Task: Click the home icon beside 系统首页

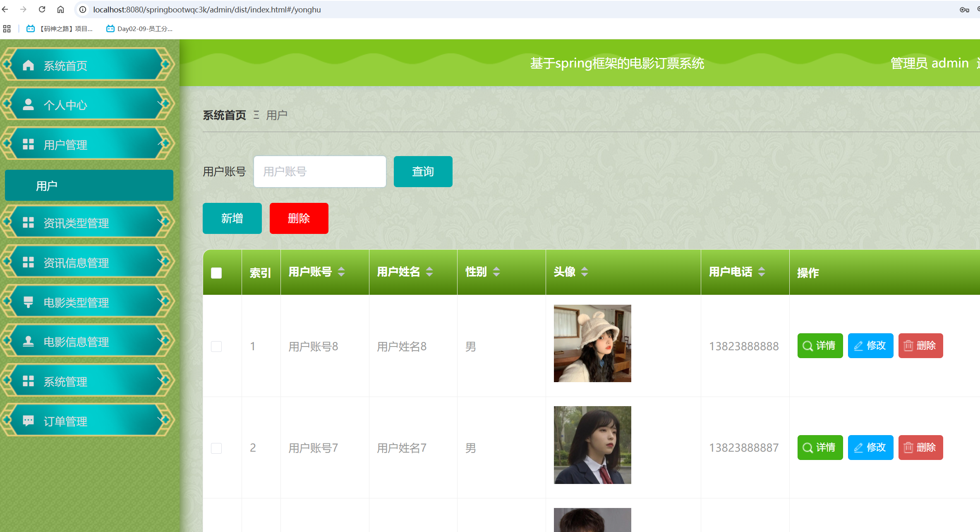Action: (28, 65)
